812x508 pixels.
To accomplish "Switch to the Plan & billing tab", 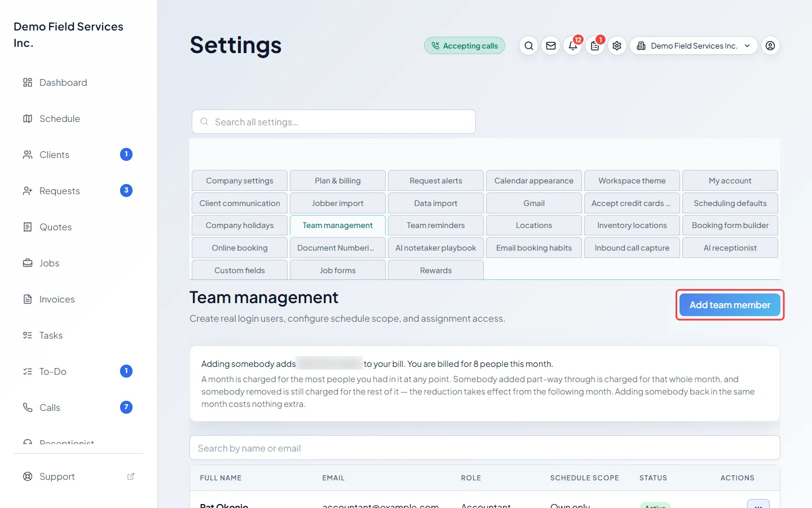I will pos(338,181).
